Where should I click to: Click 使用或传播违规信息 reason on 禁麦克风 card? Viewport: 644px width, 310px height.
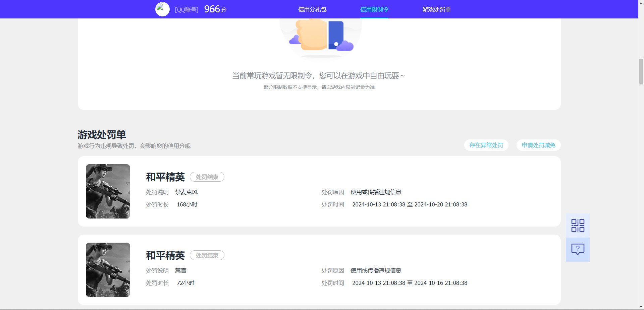376,192
